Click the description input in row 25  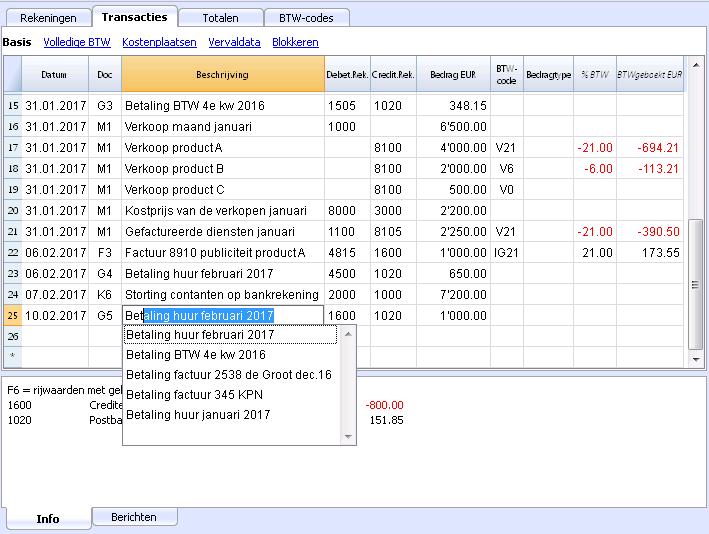point(223,315)
